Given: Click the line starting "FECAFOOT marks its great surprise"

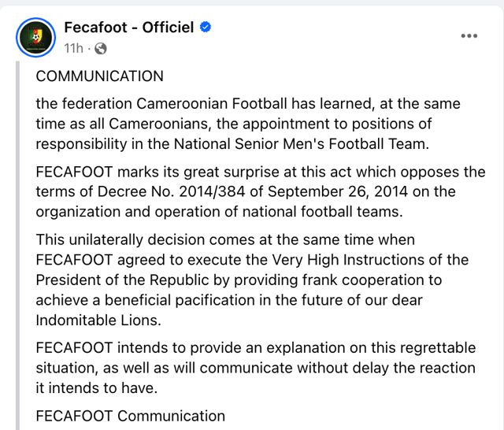Looking at the screenshot, I should click(260, 172).
